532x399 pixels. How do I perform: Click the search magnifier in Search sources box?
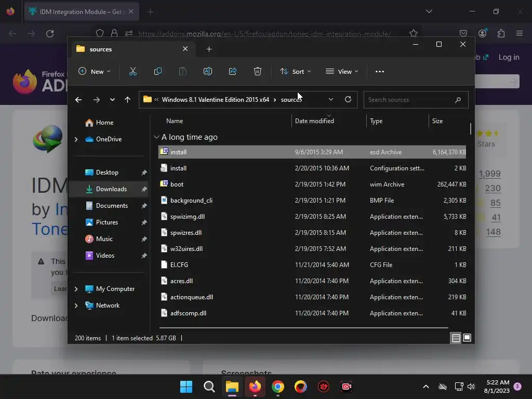click(x=458, y=100)
